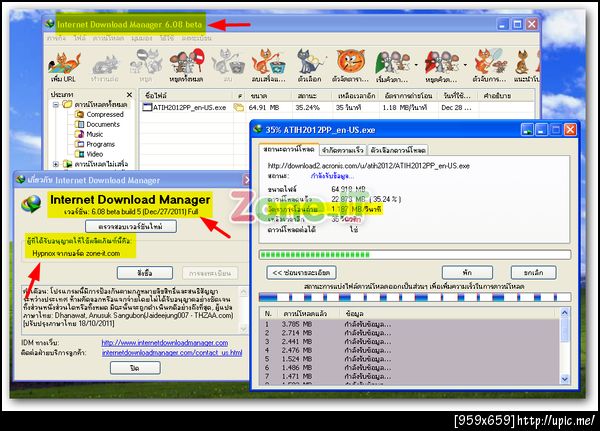Sort by the file name column header

point(186,95)
